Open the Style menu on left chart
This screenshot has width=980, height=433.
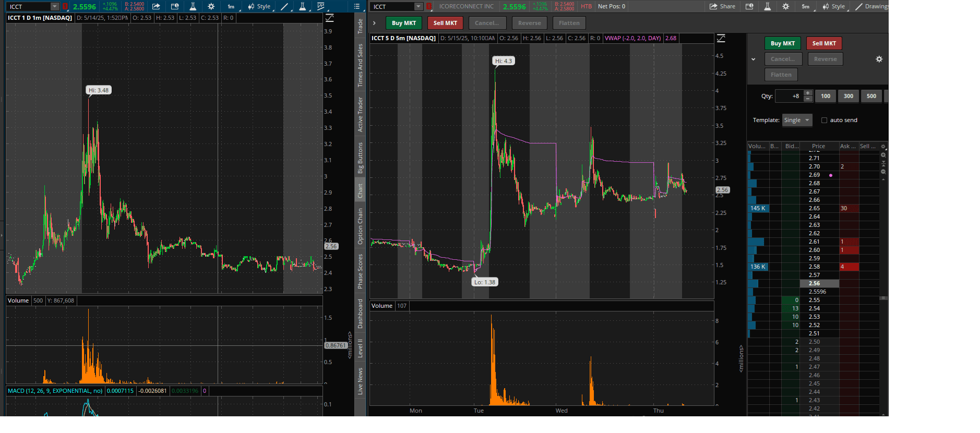pyautogui.click(x=259, y=6)
